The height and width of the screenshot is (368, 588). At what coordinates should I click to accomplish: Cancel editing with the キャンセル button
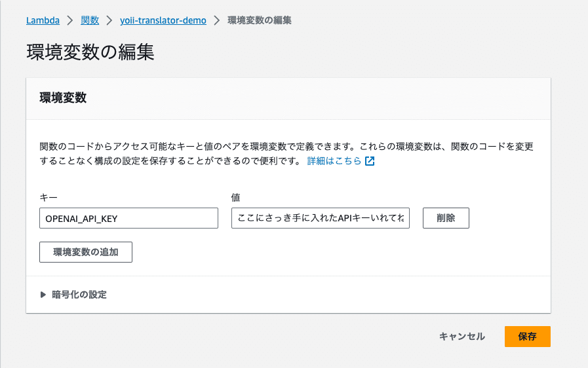(462, 337)
